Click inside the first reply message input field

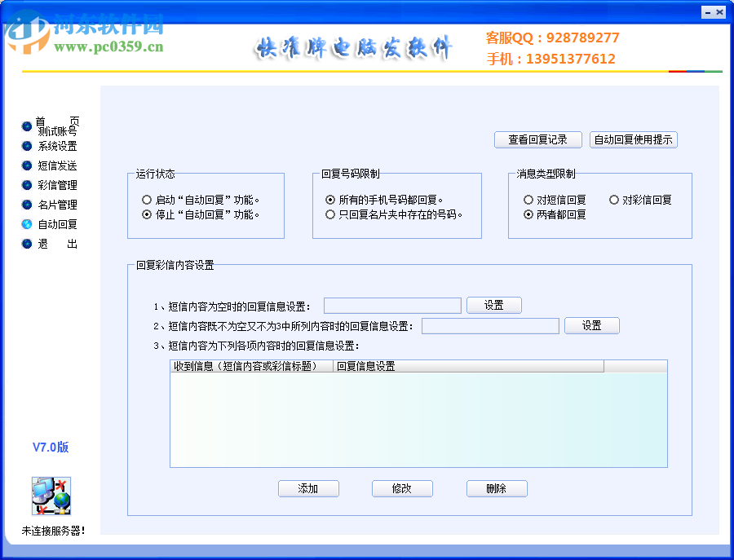pyautogui.click(x=391, y=305)
